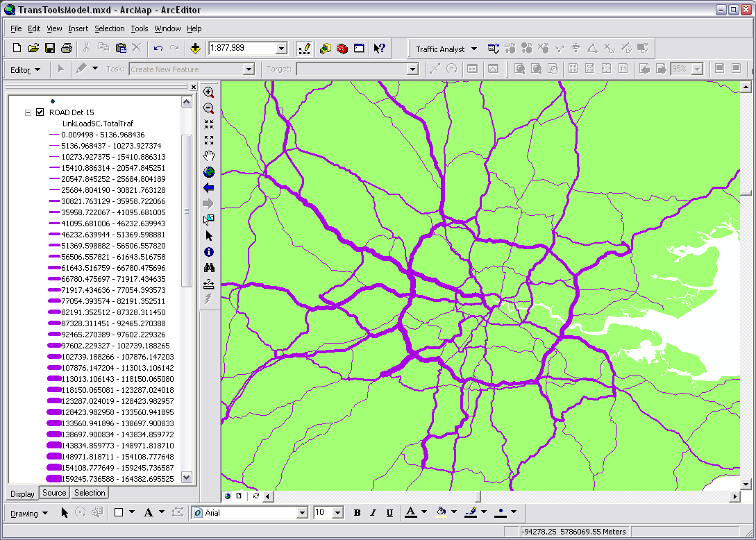The height and width of the screenshot is (540, 756).
Task: Open the Window menu
Action: pos(167,28)
